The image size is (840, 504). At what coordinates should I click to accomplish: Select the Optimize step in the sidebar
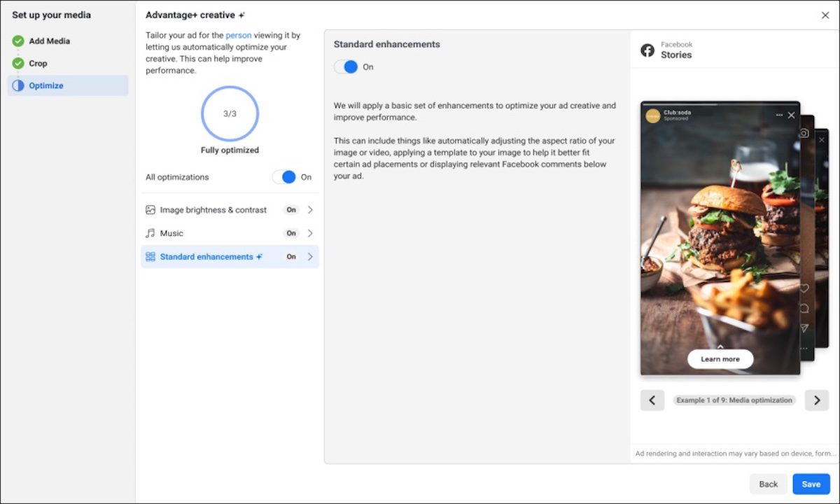click(48, 85)
